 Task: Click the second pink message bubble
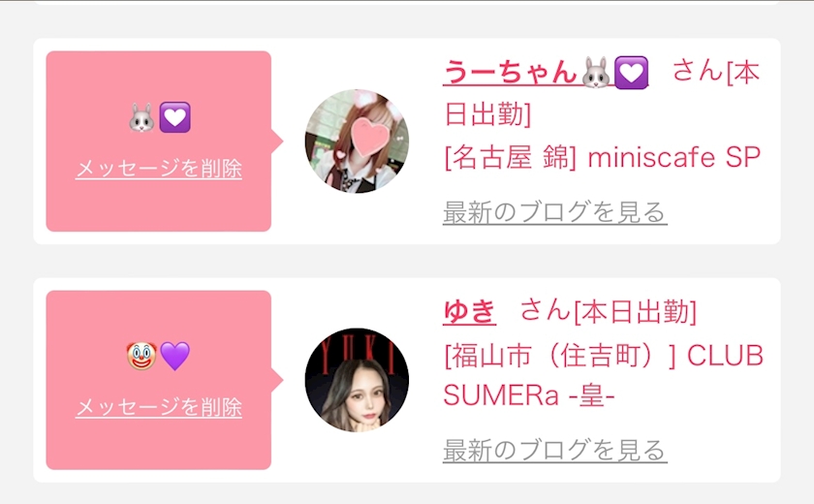pyautogui.click(x=159, y=380)
